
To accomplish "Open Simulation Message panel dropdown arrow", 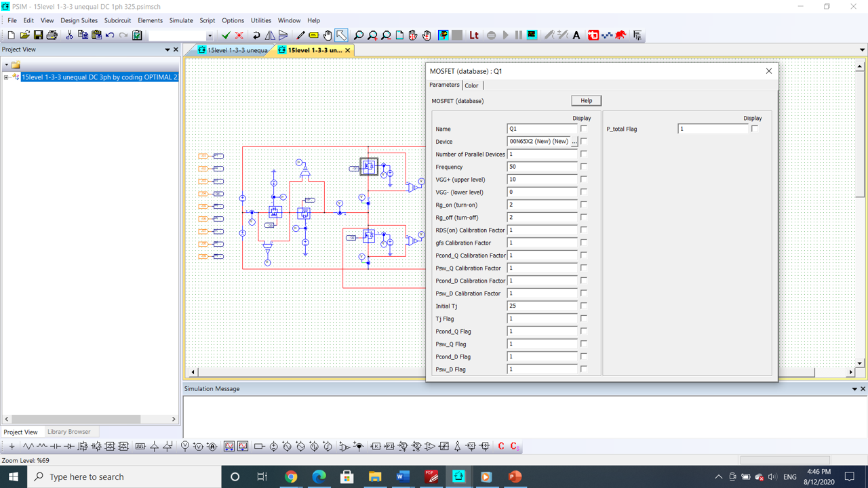I will click(x=854, y=389).
